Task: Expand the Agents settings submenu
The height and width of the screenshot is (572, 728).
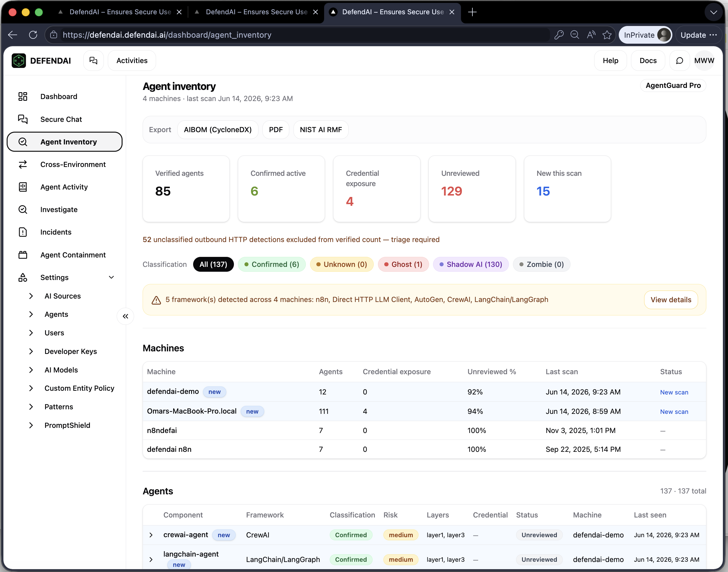Action: pos(31,315)
